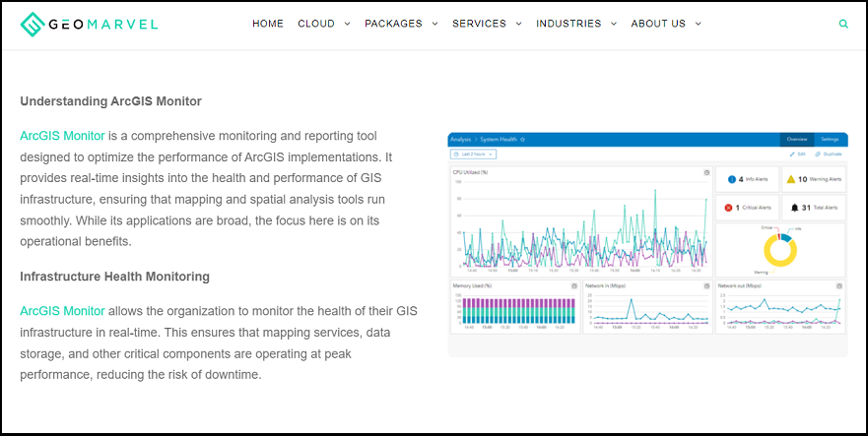868x436 pixels.
Task: Follow ArcGIS Monitor link under Infrastructure Health Monitoring
Action: point(62,311)
